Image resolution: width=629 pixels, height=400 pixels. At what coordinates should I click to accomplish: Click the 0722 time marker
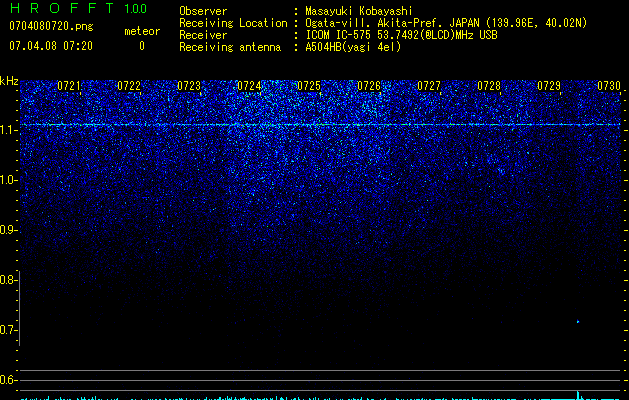[x=129, y=86]
